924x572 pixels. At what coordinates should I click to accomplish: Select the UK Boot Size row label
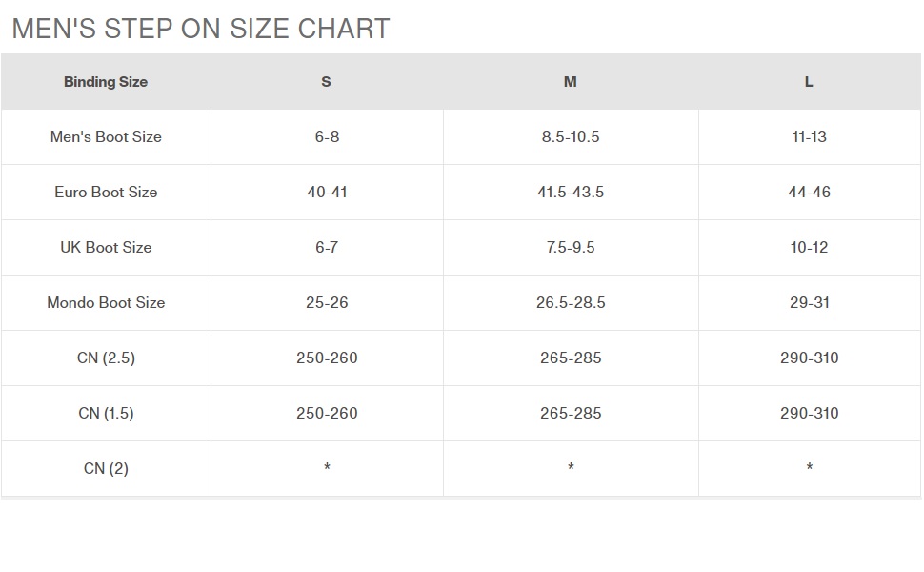(106, 248)
